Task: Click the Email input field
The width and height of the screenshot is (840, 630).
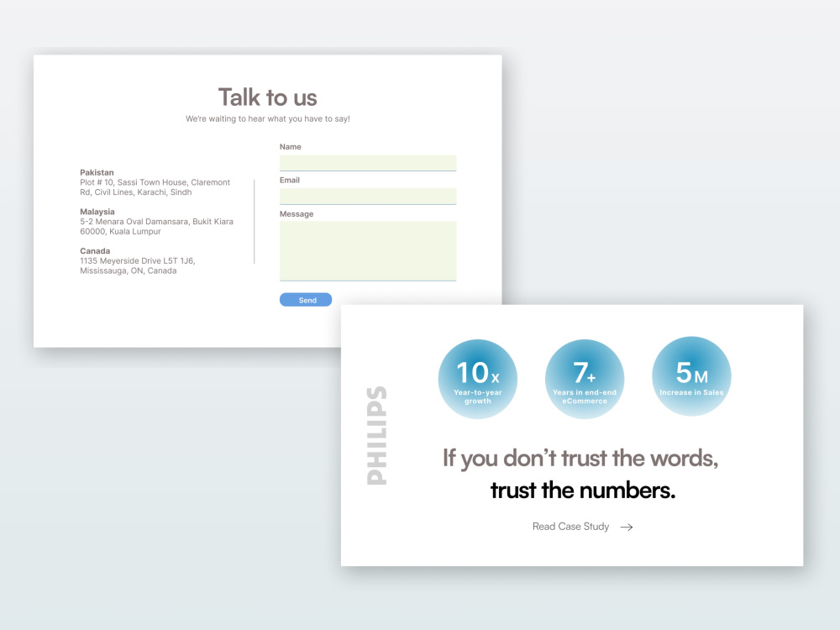Action: 368,196
